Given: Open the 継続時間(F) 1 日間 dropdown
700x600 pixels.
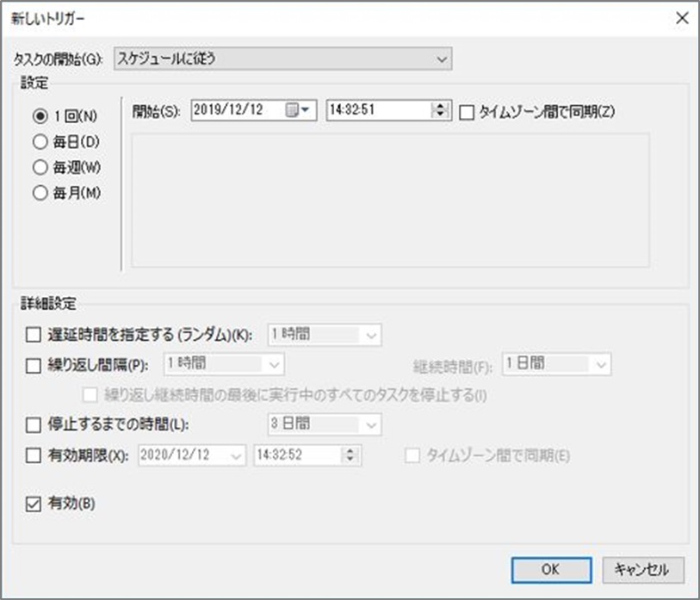Looking at the screenshot, I should (556, 364).
